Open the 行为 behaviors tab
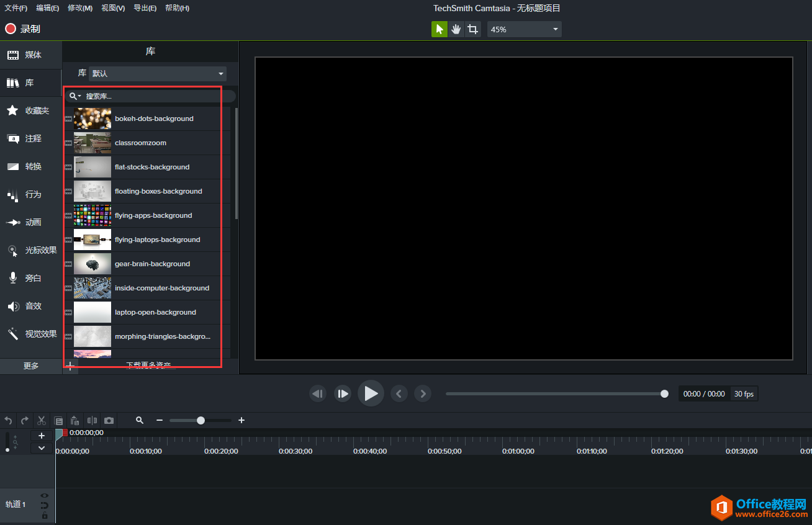Image resolution: width=812 pixels, height=525 pixels. tap(31, 194)
